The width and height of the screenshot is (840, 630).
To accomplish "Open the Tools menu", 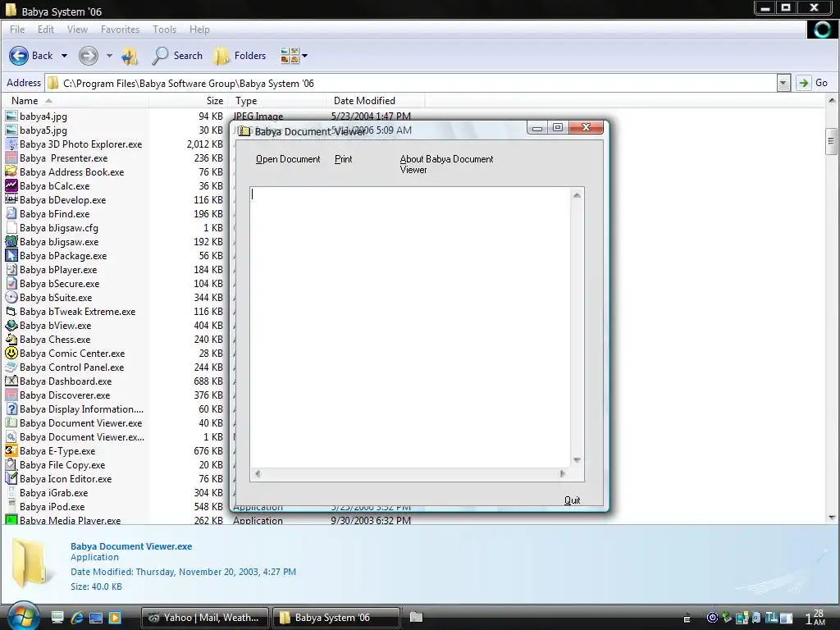I will (x=164, y=30).
